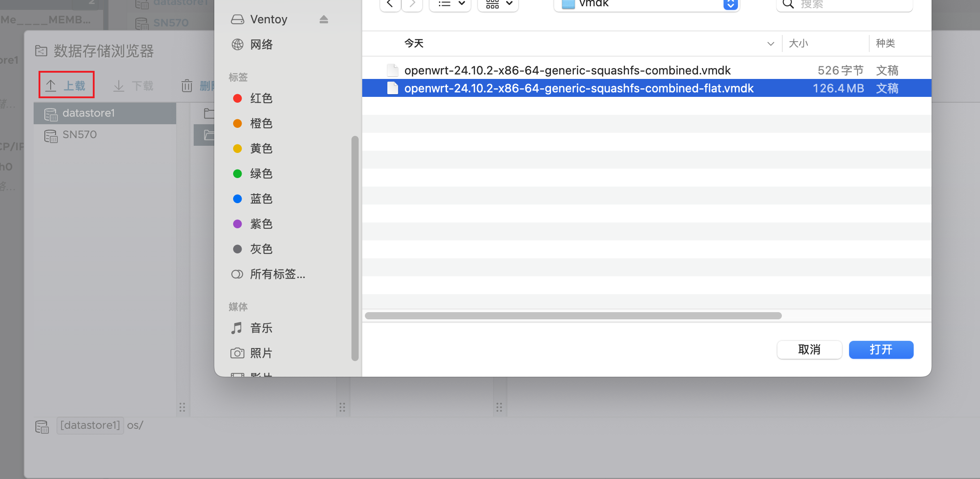Cancel with the 取消 button

click(x=809, y=350)
